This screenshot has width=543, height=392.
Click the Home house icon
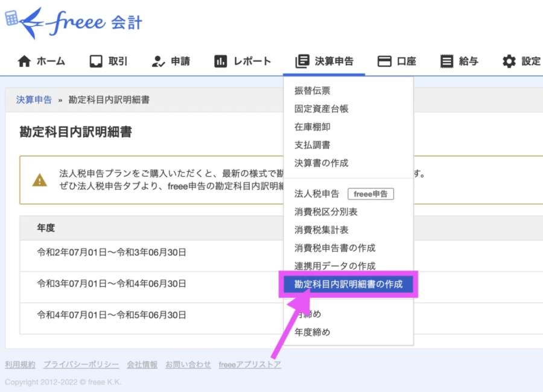24,61
